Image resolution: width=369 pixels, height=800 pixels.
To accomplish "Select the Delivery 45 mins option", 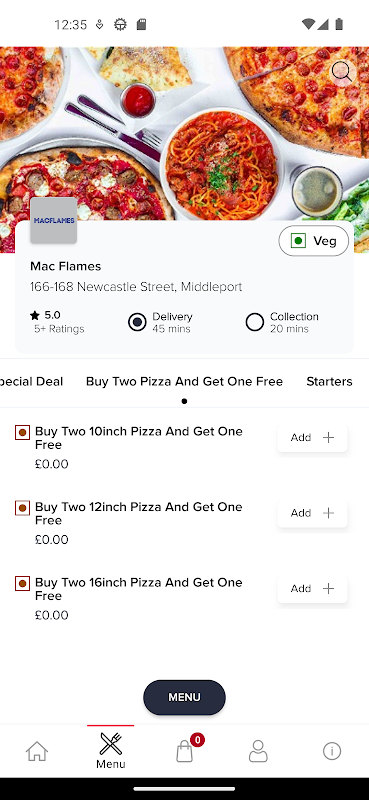I will [160, 322].
